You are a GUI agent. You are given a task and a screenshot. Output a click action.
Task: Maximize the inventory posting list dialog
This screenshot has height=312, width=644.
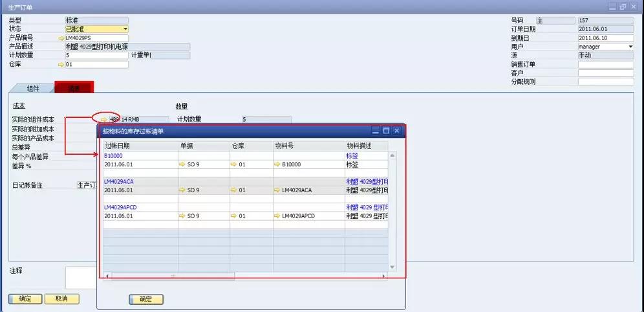(386, 131)
